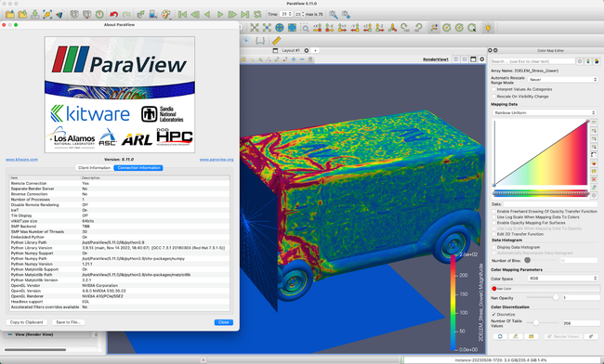Click the Undo arrow icon

(x=113, y=15)
